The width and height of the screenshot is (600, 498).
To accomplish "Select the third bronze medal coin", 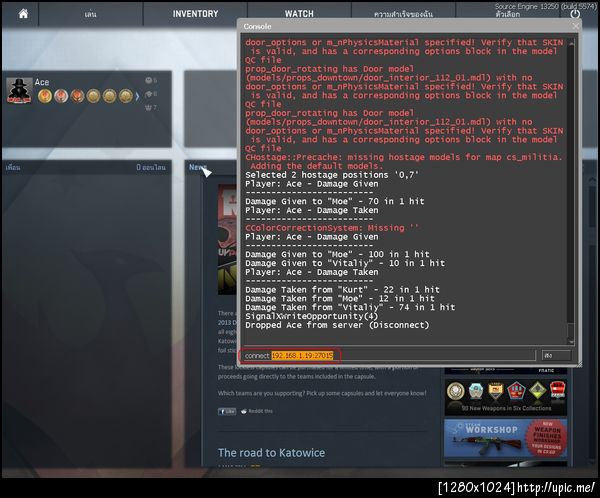I will [x=77, y=96].
